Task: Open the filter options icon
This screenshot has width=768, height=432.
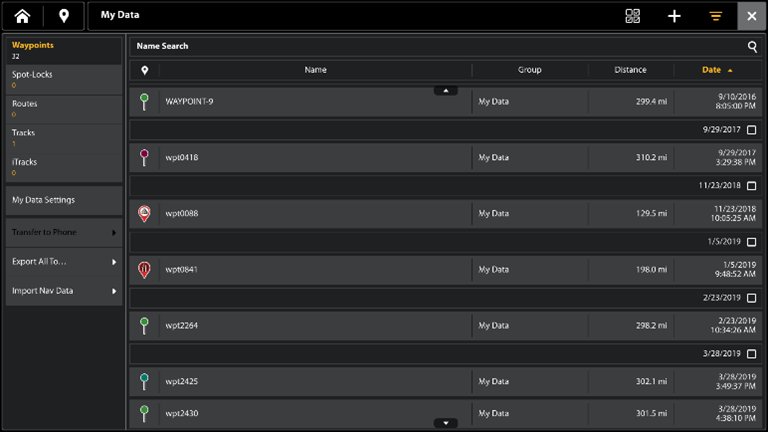Action: [716, 16]
